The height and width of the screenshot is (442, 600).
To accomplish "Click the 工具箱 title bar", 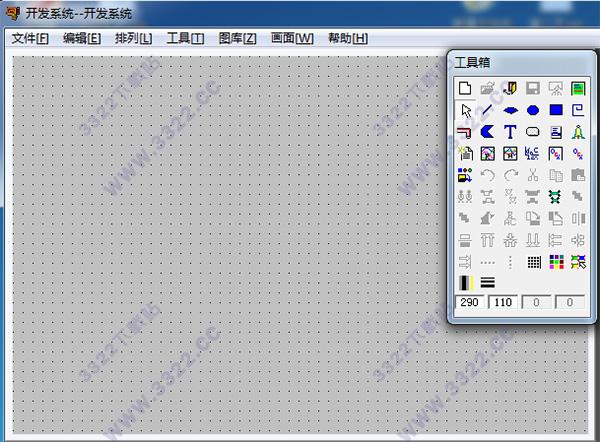I will tap(520, 63).
